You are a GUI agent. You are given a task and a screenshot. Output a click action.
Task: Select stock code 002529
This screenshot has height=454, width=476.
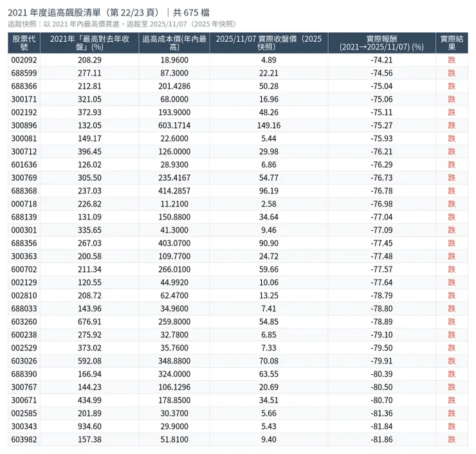pyautogui.click(x=24, y=348)
